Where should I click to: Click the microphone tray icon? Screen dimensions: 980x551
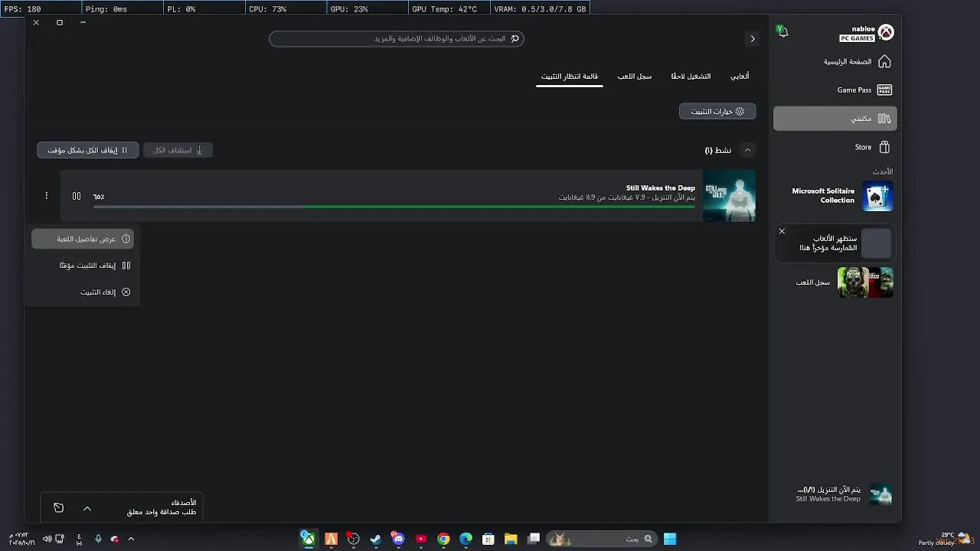[x=98, y=540]
